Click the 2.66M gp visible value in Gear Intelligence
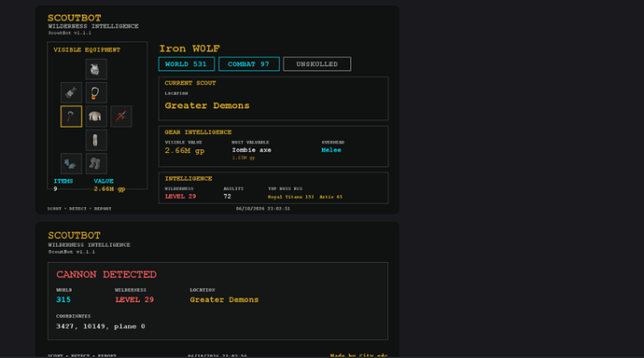Viewport: 644px width, 358px height. [185, 150]
